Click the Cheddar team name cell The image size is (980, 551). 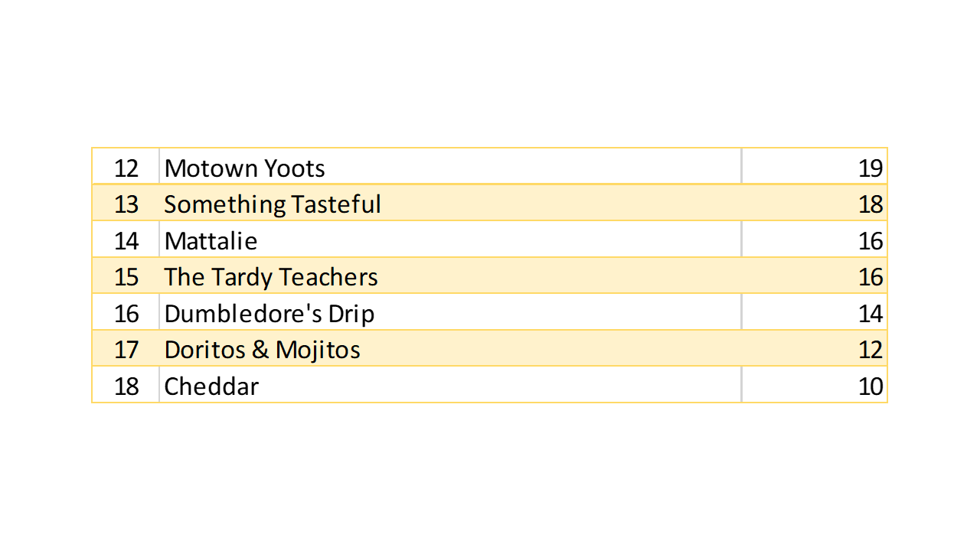(x=212, y=386)
